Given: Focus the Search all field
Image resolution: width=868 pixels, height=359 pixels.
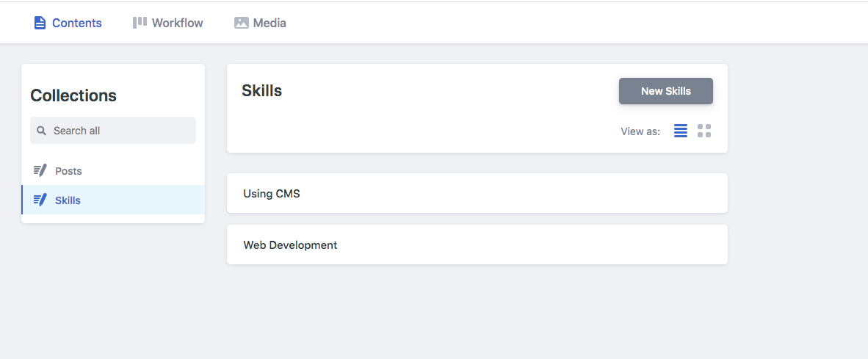Looking at the screenshot, I should click(113, 131).
